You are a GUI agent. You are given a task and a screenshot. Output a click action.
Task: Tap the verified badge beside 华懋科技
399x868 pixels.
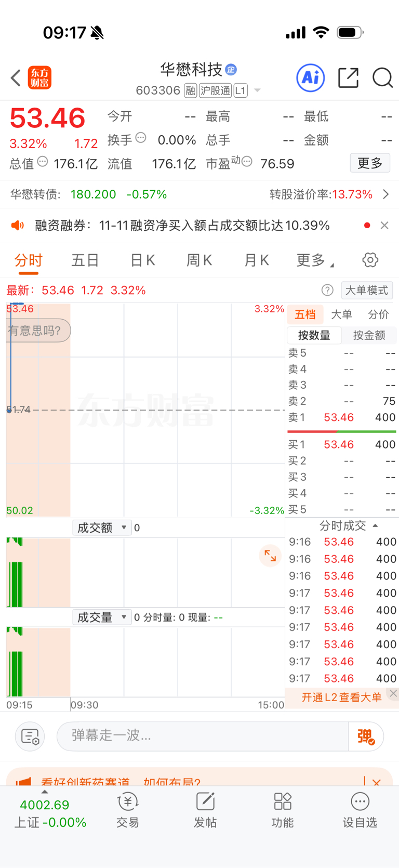[x=231, y=69]
